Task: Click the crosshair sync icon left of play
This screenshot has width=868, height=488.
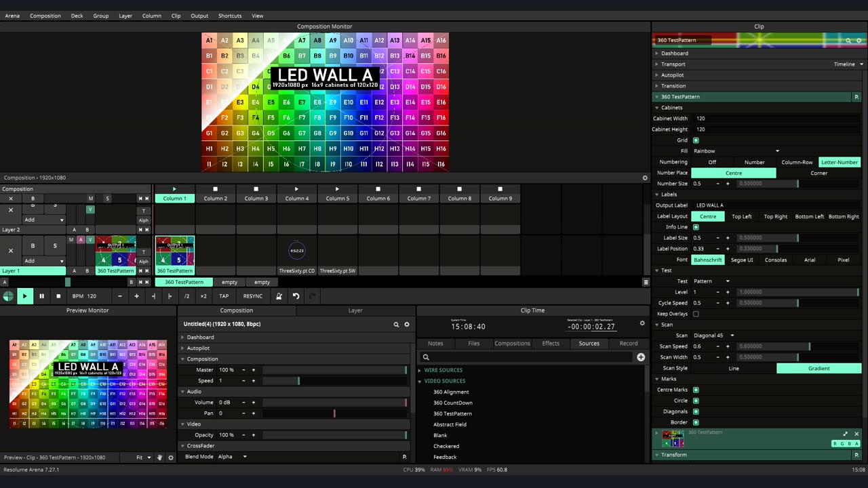Action: (7, 296)
